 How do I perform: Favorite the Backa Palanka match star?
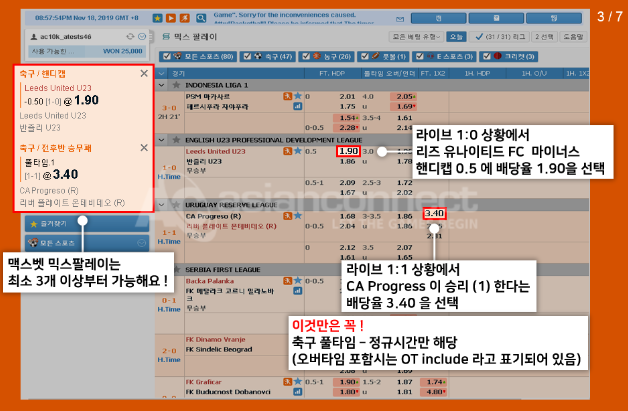pyautogui.click(x=298, y=281)
